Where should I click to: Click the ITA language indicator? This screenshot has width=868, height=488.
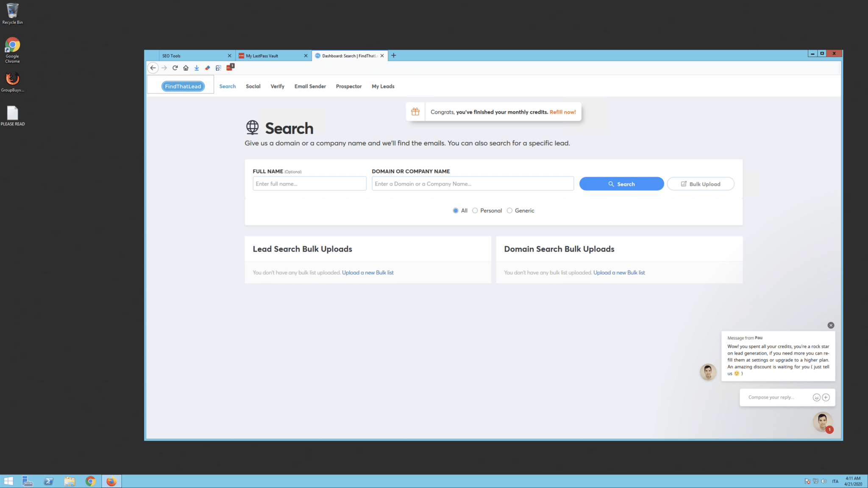(835, 481)
